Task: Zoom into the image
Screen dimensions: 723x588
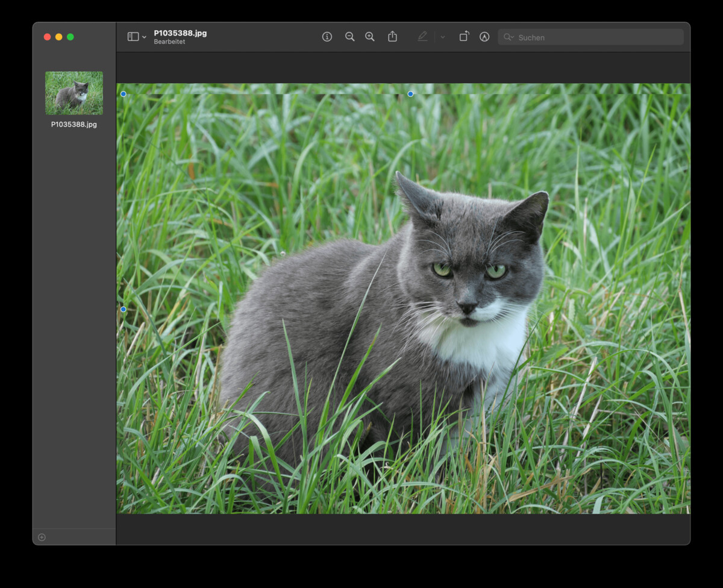Action: 370,37
